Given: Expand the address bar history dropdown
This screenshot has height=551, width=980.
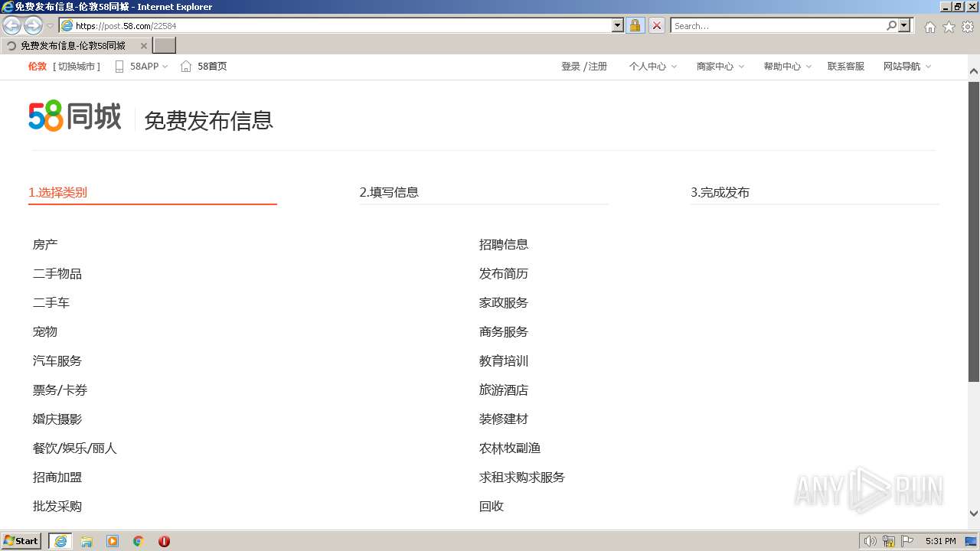Looking at the screenshot, I should pos(618,25).
